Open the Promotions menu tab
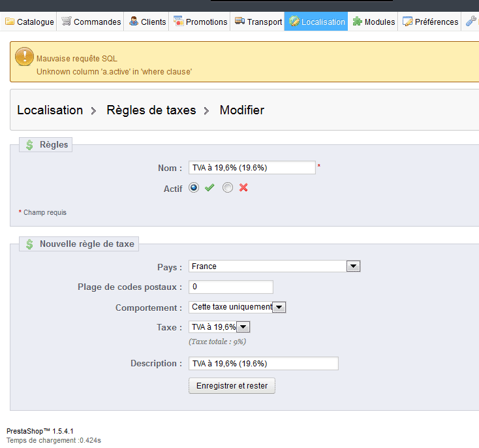 click(200, 22)
